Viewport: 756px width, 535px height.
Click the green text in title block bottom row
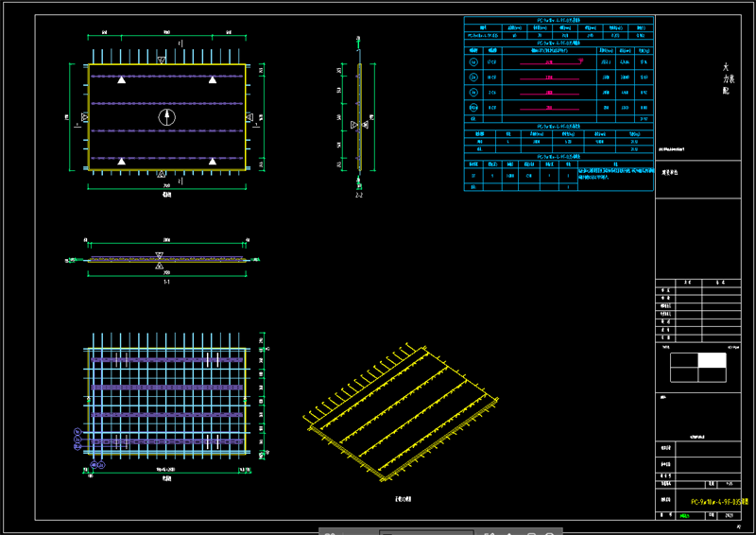684,516
